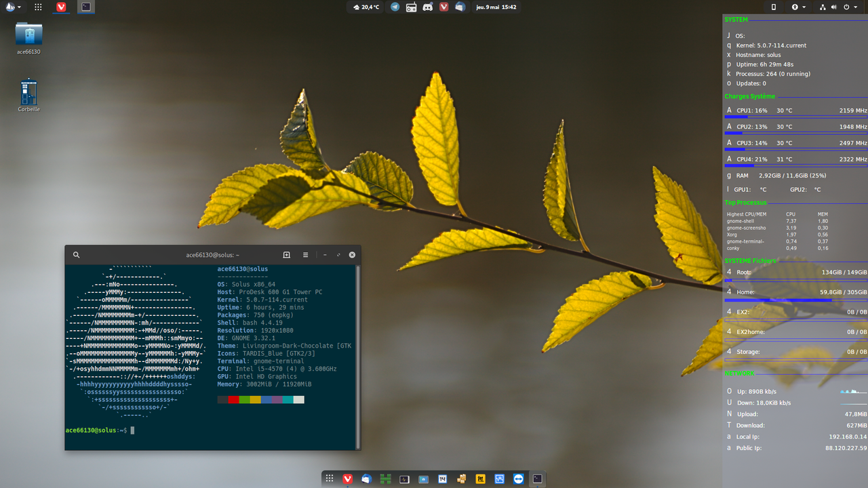The height and width of the screenshot is (488, 868).
Task: Click the phone device indicator icon
Action: point(774,7)
